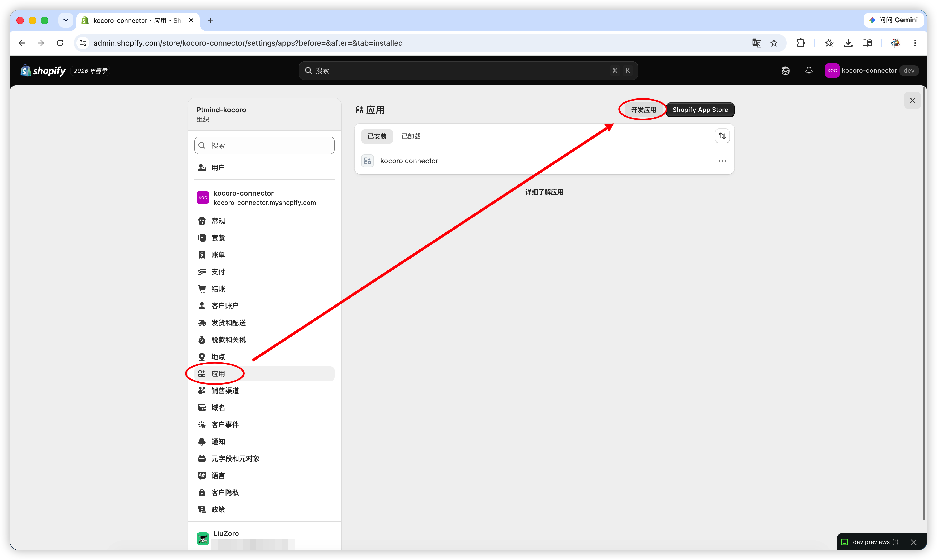Go forward in the browser
This screenshot has width=937, height=560.
click(x=41, y=43)
